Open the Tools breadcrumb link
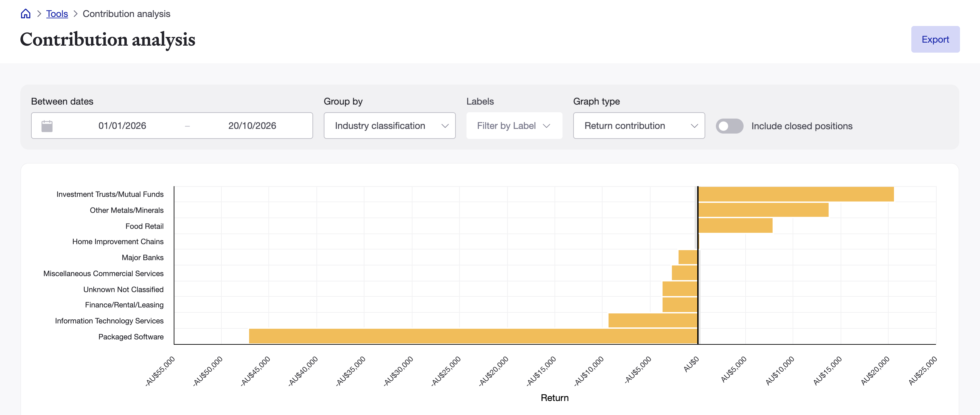The height and width of the screenshot is (415, 980). click(x=57, y=14)
